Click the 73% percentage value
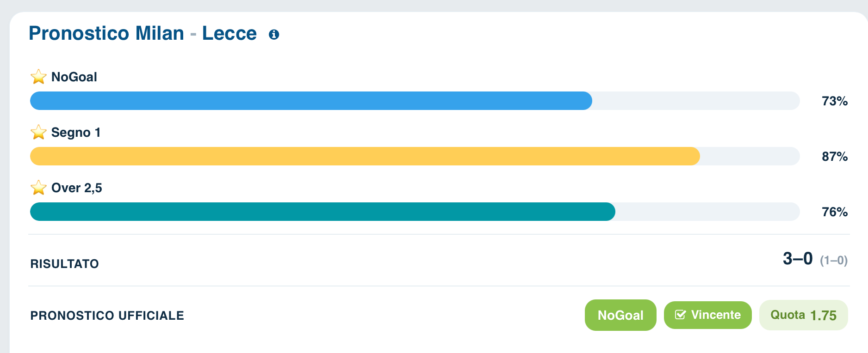 pos(835,101)
